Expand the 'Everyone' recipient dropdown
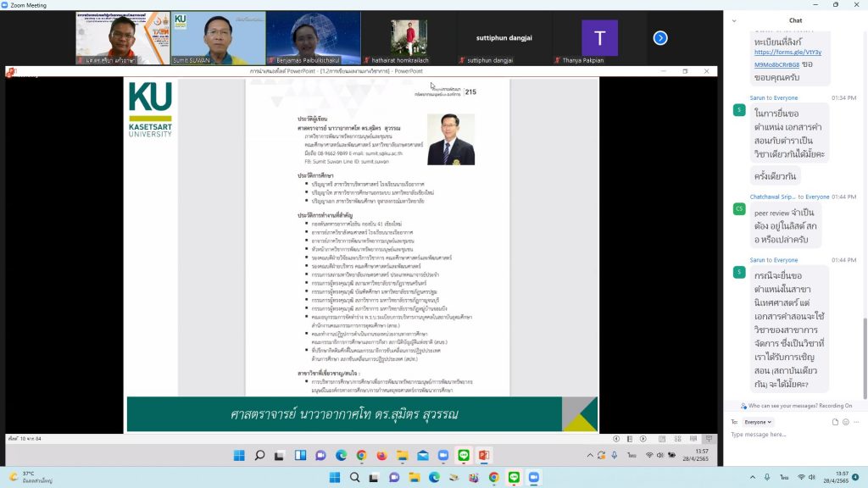The width and height of the screenshot is (868, 488). [756, 421]
